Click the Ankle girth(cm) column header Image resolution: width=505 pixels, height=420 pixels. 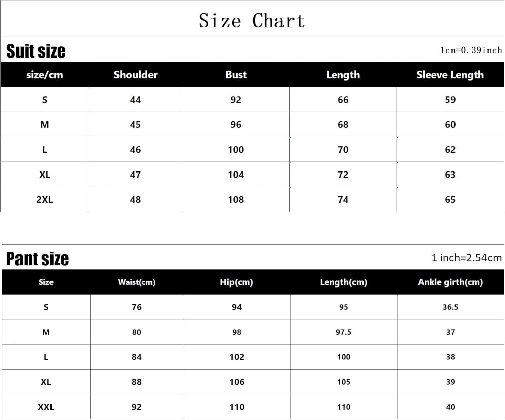450,282
